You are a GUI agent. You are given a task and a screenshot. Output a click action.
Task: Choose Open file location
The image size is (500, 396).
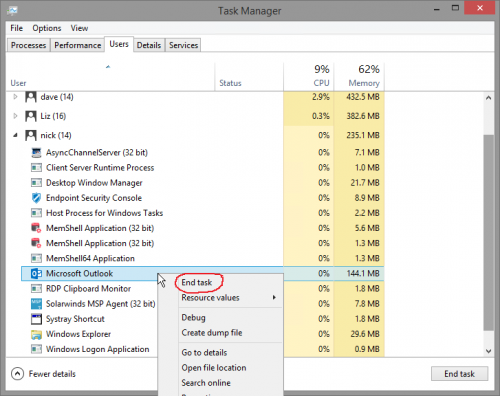[214, 368]
